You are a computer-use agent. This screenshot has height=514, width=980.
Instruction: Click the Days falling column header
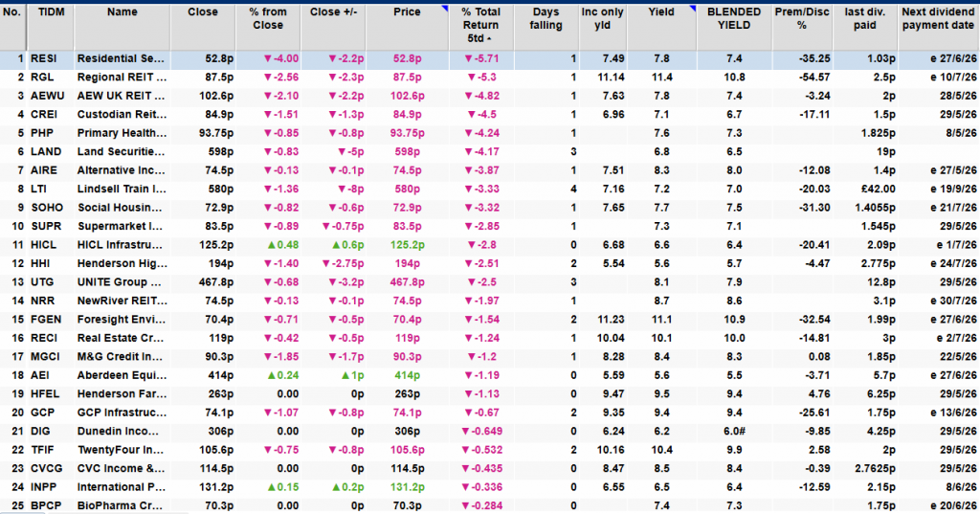click(546, 19)
